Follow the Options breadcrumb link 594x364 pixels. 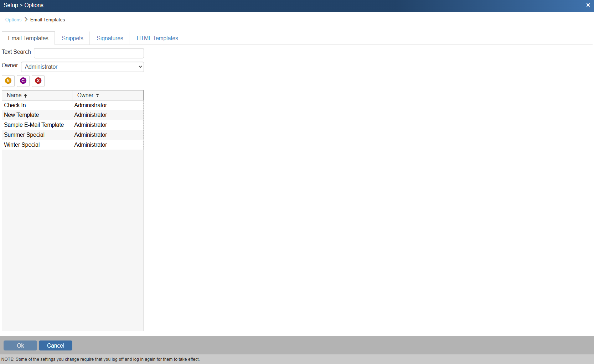point(14,20)
